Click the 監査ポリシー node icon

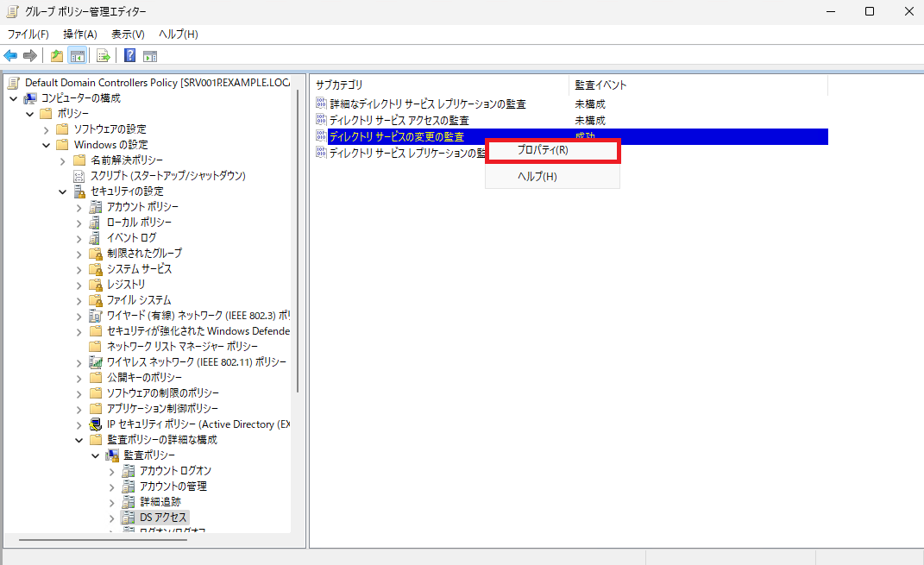(x=112, y=455)
